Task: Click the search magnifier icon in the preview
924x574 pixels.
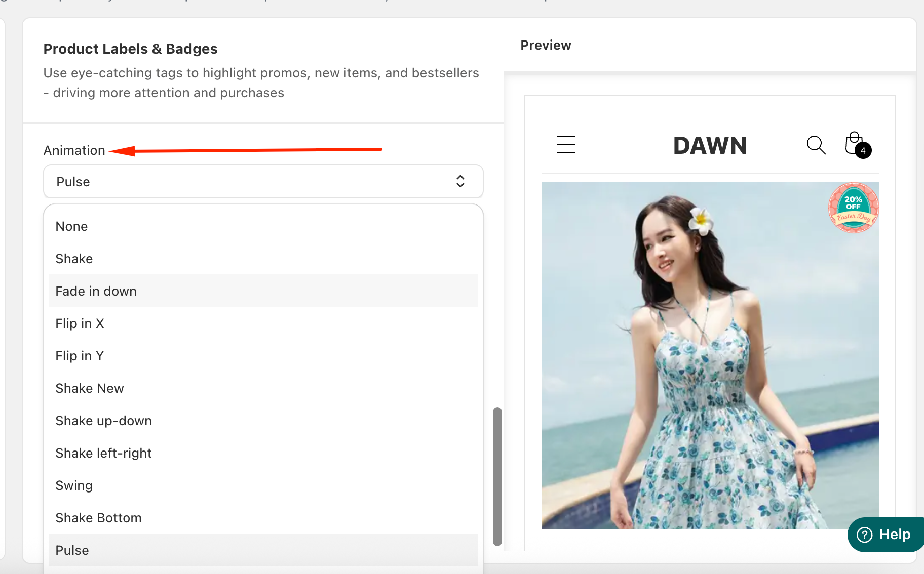Action: click(816, 145)
